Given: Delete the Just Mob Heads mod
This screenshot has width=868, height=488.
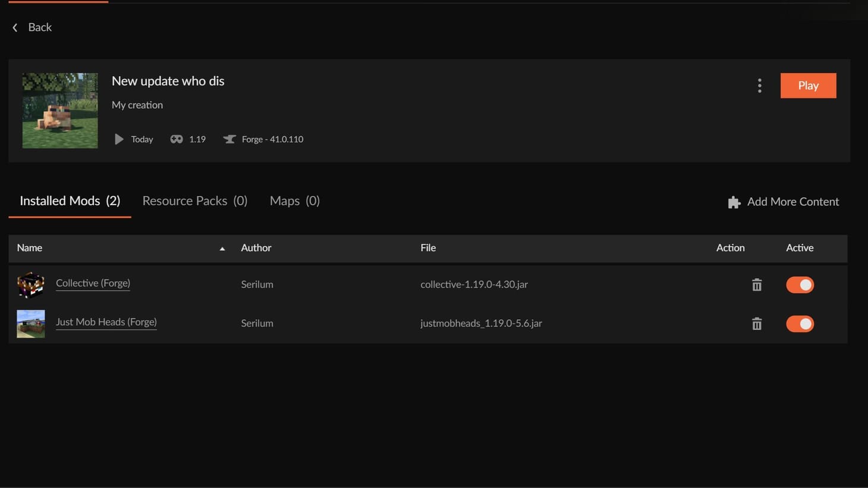Looking at the screenshot, I should click(756, 324).
